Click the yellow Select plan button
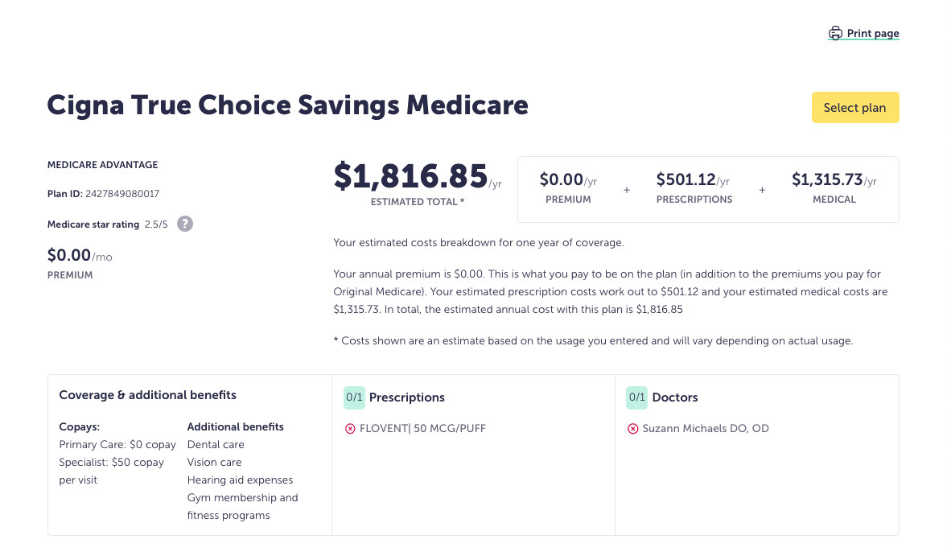This screenshot has height=560, width=947. [855, 108]
